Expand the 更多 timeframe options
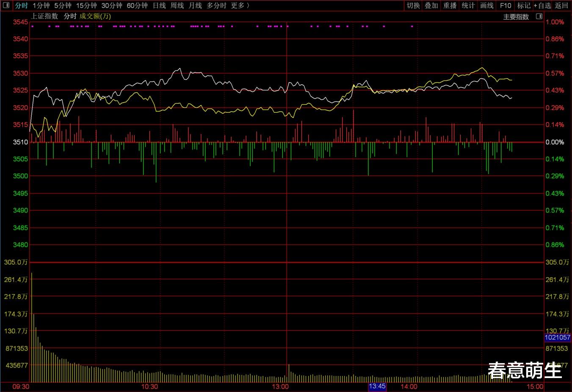Image resolution: width=572 pixels, height=392 pixels. pyautogui.click(x=240, y=6)
